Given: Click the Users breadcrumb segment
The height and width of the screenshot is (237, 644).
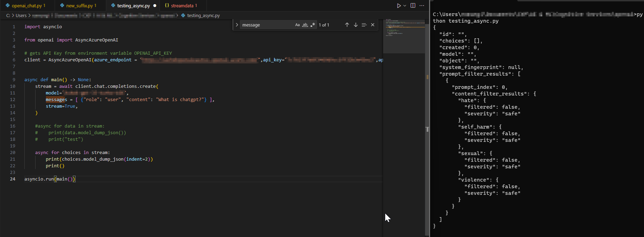Looking at the screenshot, I should [21, 15].
